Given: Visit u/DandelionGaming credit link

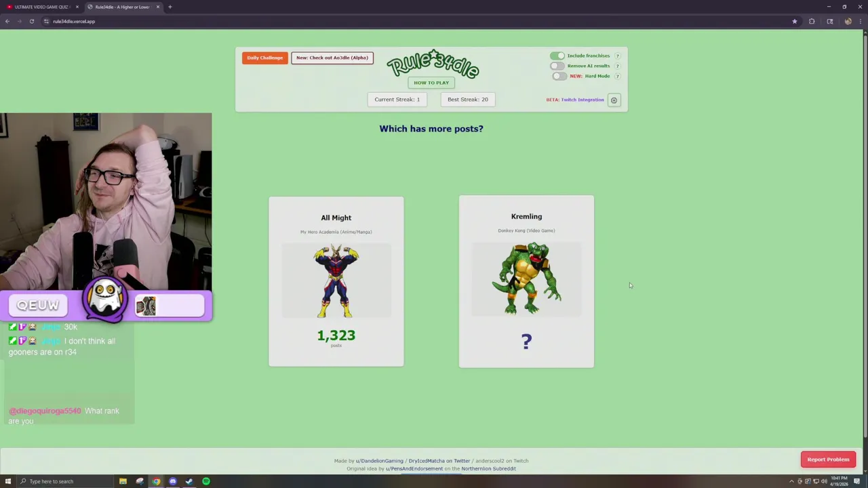Looking at the screenshot, I should point(379,461).
